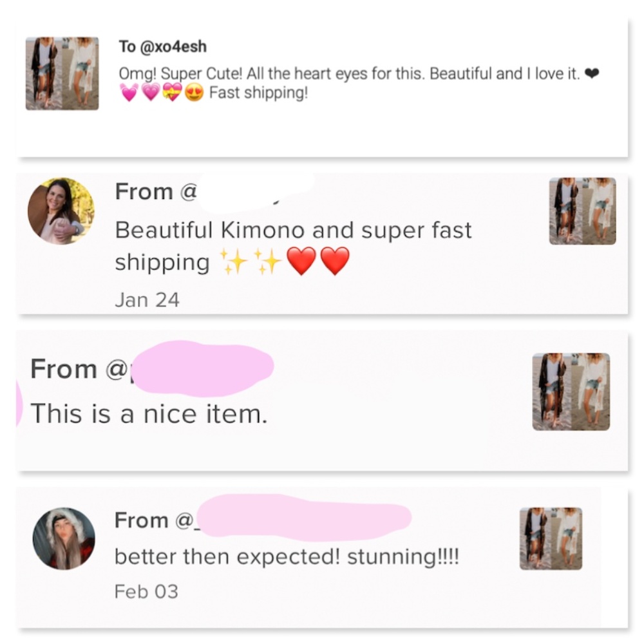Click the red heart emojis in the Kimono review

coord(319,261)
